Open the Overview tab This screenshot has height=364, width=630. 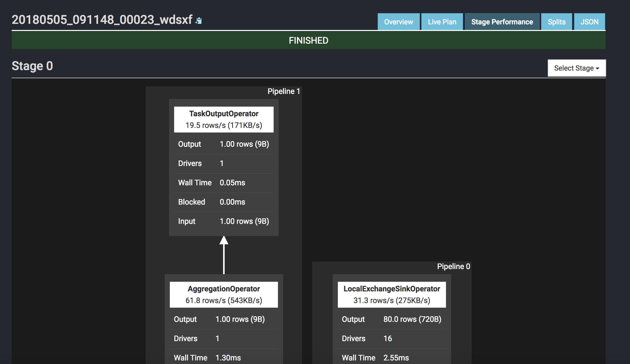tap(398, 22)
